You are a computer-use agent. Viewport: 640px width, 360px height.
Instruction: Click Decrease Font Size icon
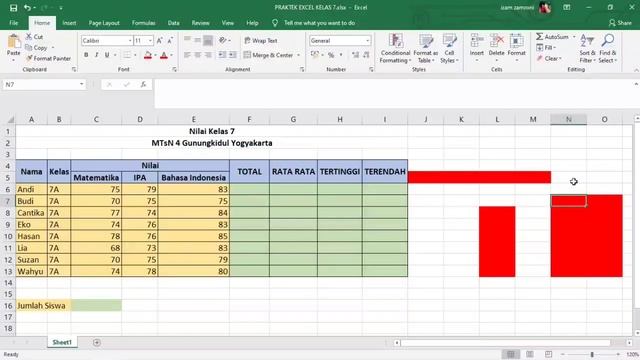click(x=170, y=40)
